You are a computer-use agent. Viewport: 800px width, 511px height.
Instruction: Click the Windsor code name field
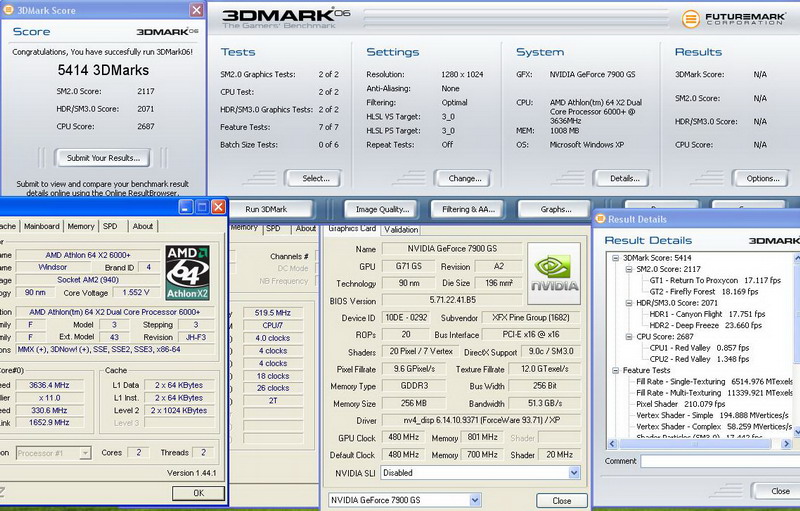(x=53, y=267)
